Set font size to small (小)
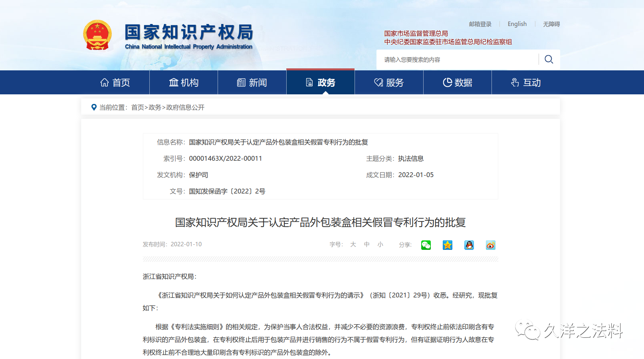This screenshot has width=644, height=359. (x=380, y=244)
